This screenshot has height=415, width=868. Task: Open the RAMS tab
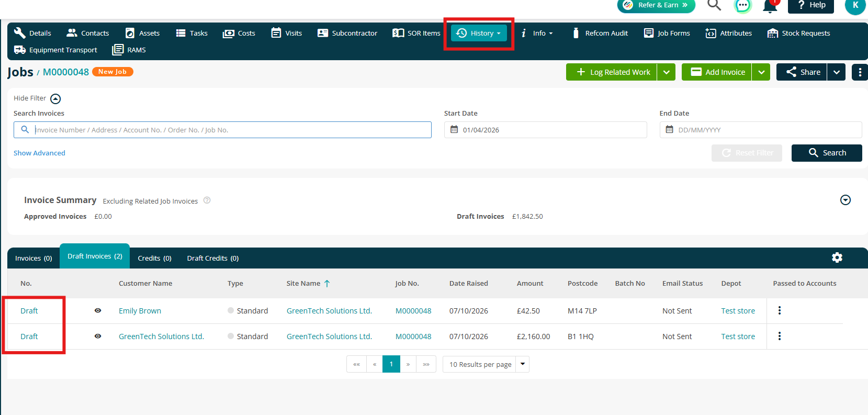(129, 50)
